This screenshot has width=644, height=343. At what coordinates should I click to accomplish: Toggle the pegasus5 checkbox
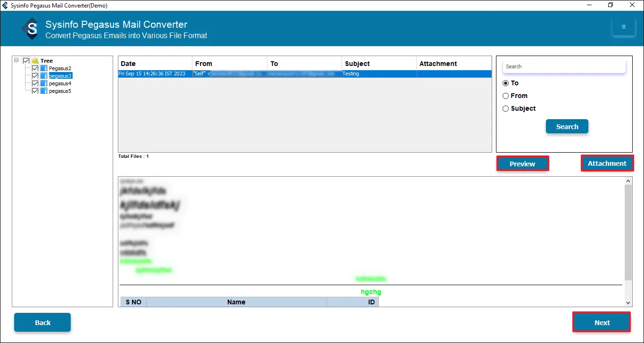35,91
